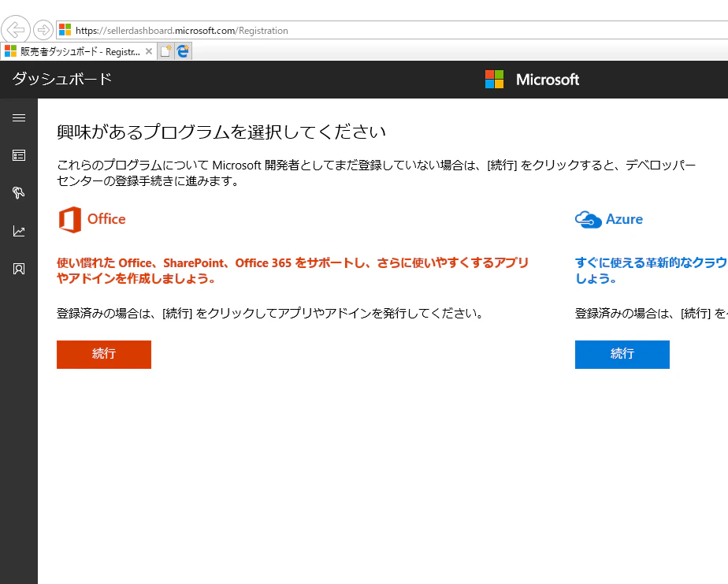Open the line chart analytics icon
This screenshot has width=728, height=584.
pos(19,231)
